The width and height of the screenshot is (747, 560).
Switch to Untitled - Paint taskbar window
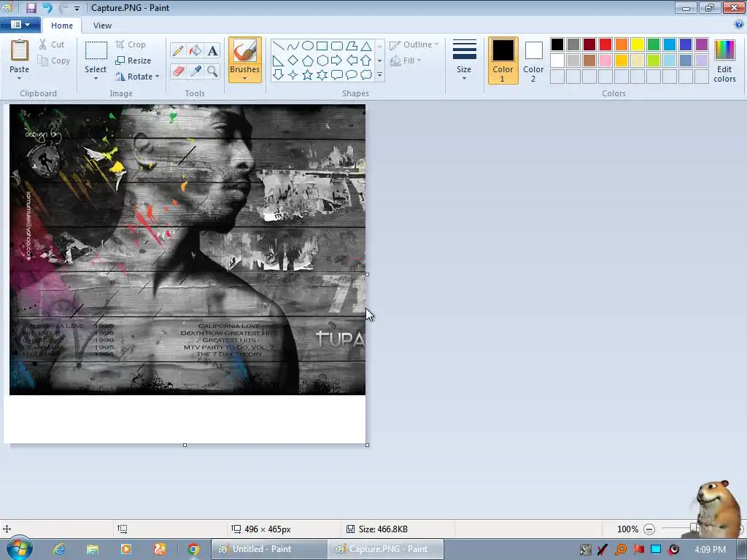(269, 549)
